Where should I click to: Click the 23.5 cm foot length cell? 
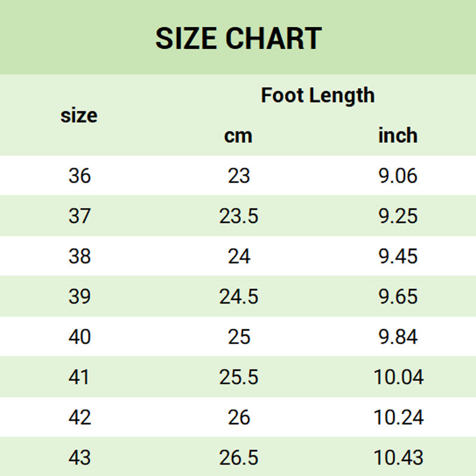click(239, 216)
